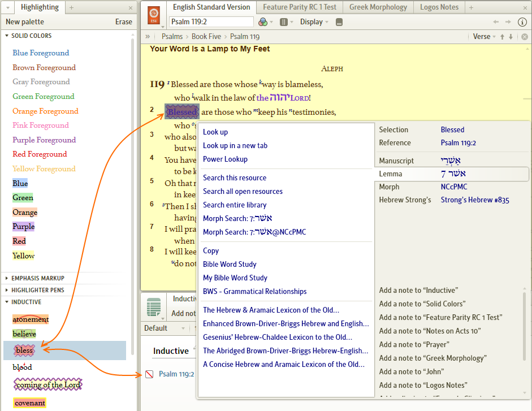Click the navigate back arrow

click(496, 22)
